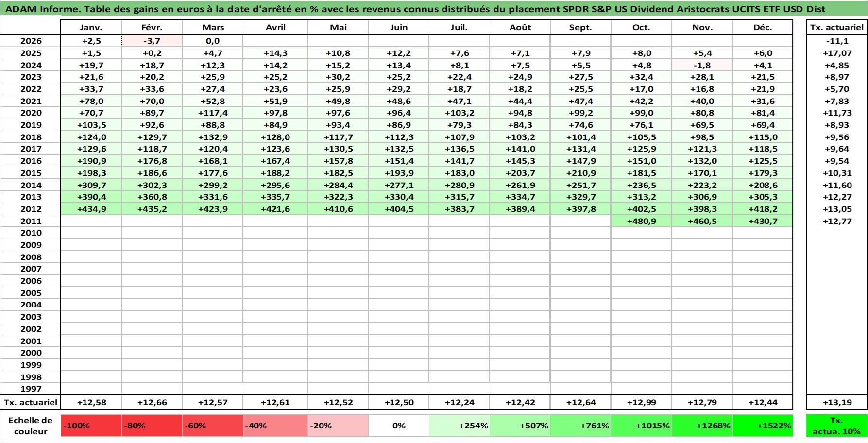868x443 pixels.
Task: Select the +322,3 cell in 2013 Mai
Action: pyautogui.click(x=338, y=197)
